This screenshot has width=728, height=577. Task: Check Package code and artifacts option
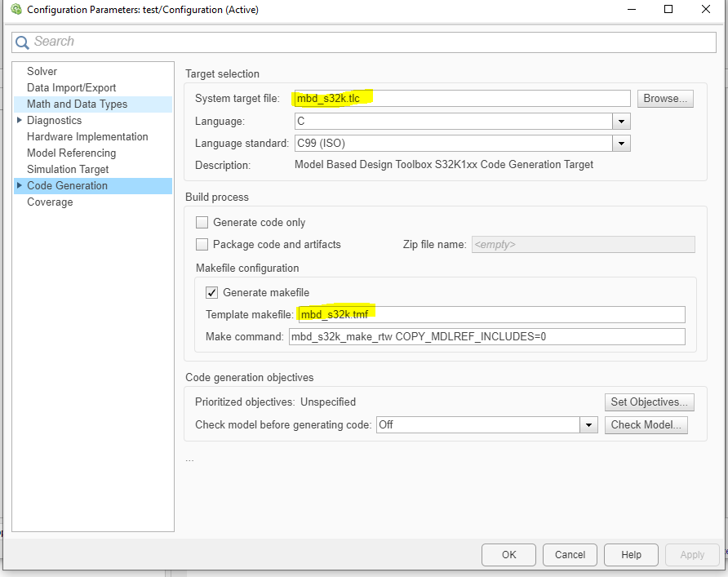tap(202, 244)
